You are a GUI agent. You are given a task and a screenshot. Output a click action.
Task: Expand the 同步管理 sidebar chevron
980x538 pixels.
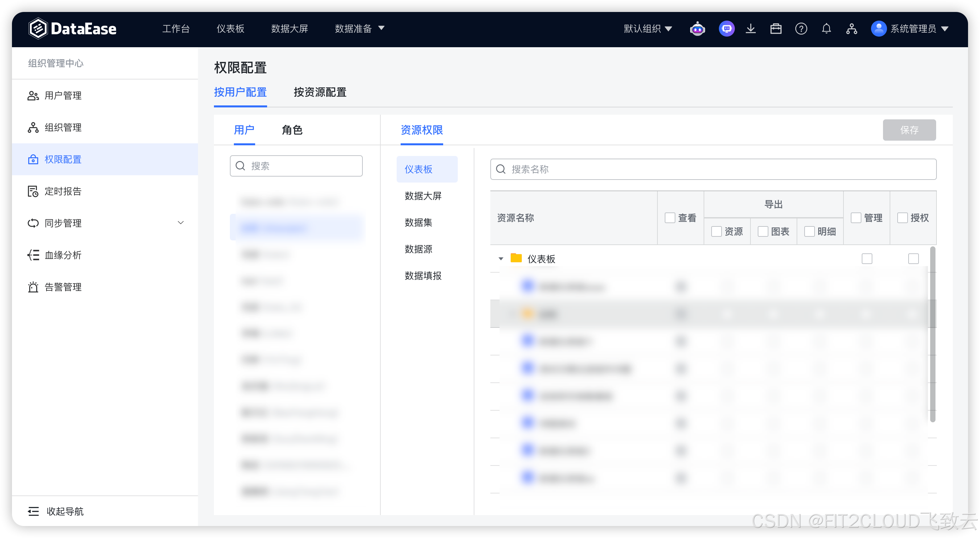coord(181,223)
